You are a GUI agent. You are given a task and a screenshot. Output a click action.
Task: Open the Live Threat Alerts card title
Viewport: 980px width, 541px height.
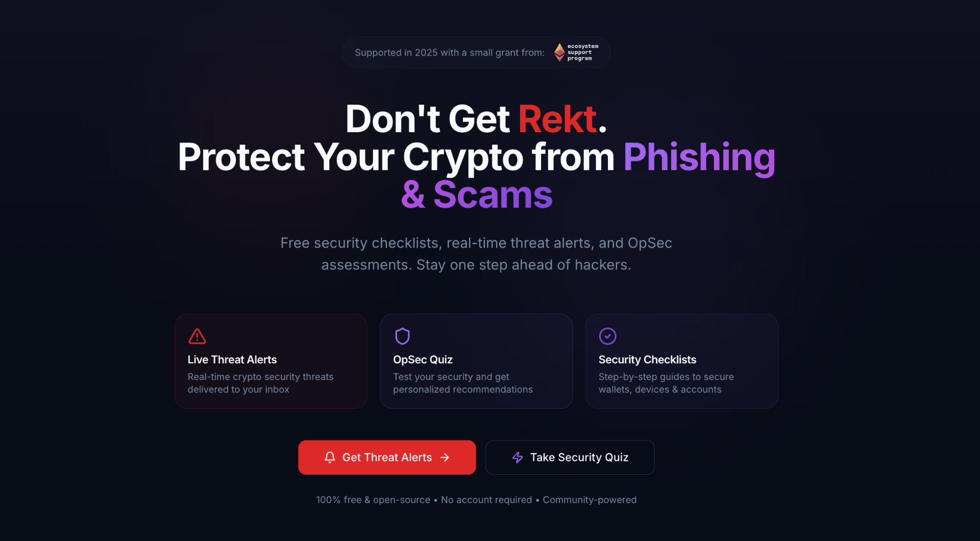(x=232, y=360)
